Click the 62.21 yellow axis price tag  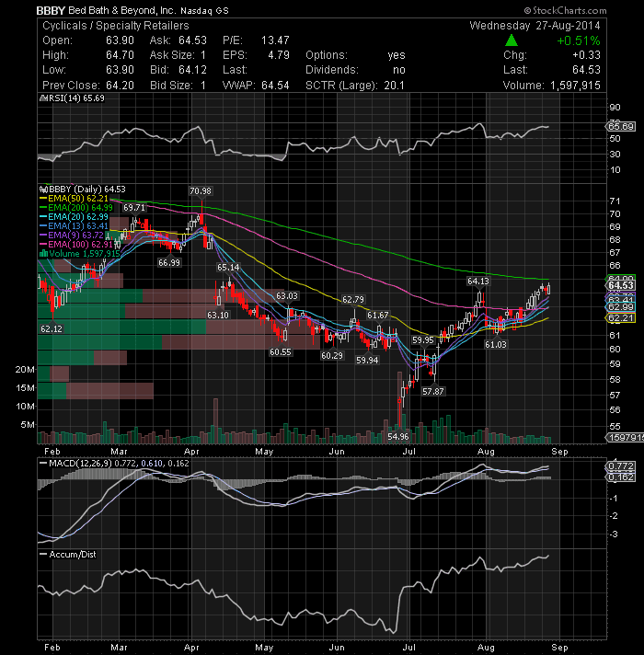tap(621, 318)
